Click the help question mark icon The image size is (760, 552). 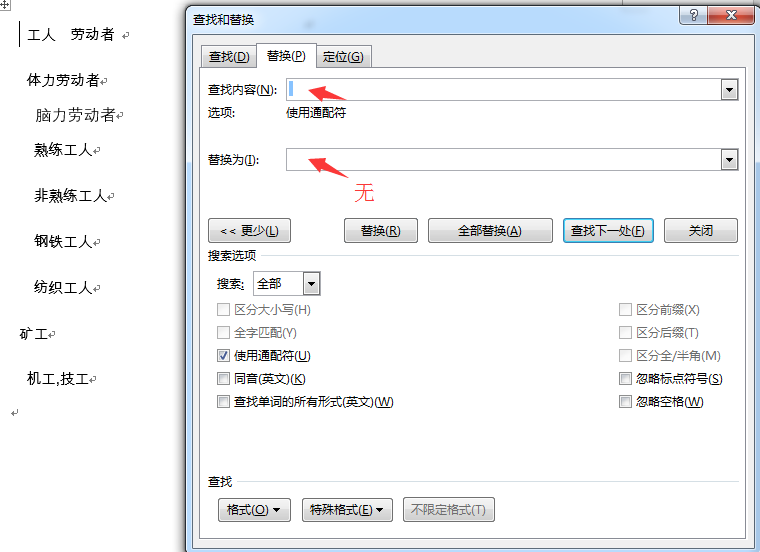click(693, 15)
